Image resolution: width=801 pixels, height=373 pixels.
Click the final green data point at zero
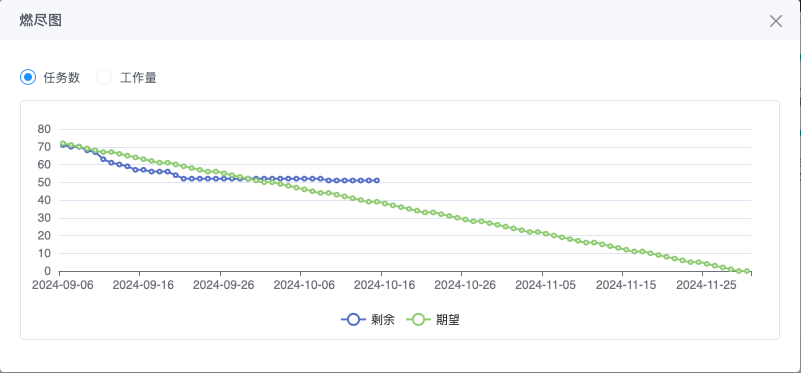(747, 271)
